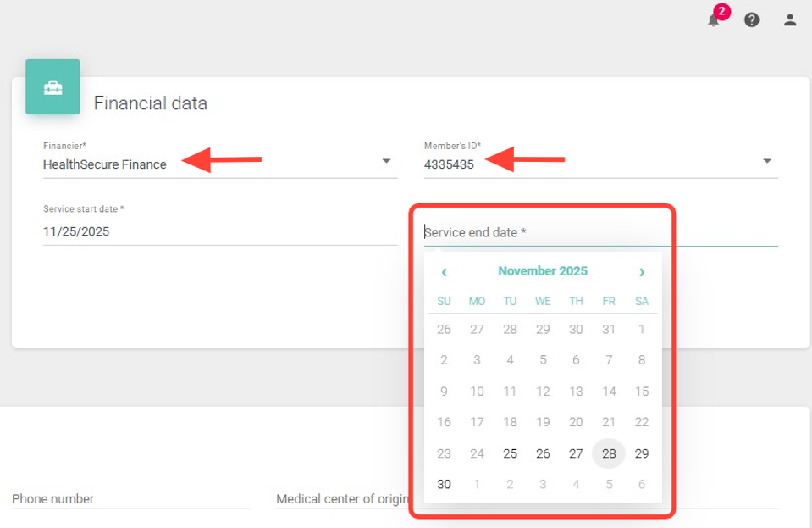Click the Service start date field
This screenshot has height=528, width=812.
pos(220,231)
